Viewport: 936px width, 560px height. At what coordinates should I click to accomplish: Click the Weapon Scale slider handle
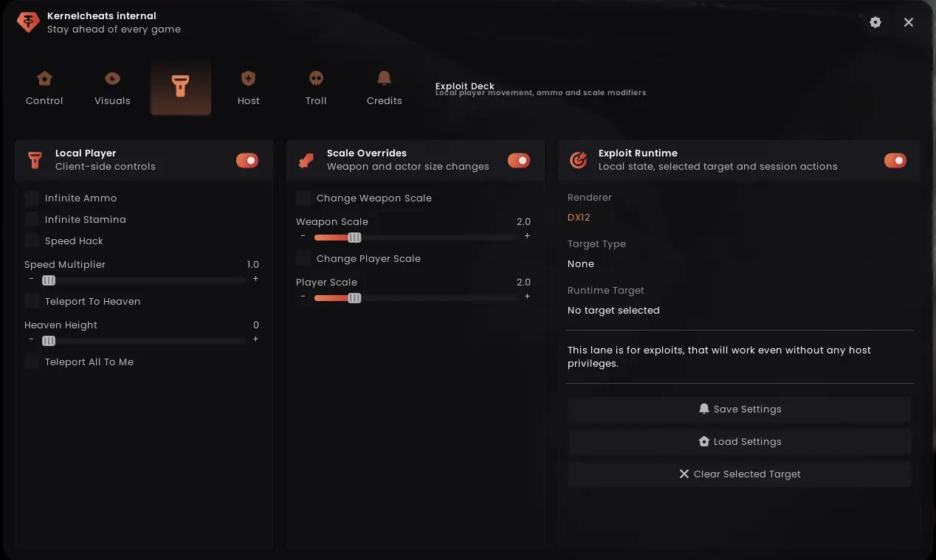tap(354, 238)
